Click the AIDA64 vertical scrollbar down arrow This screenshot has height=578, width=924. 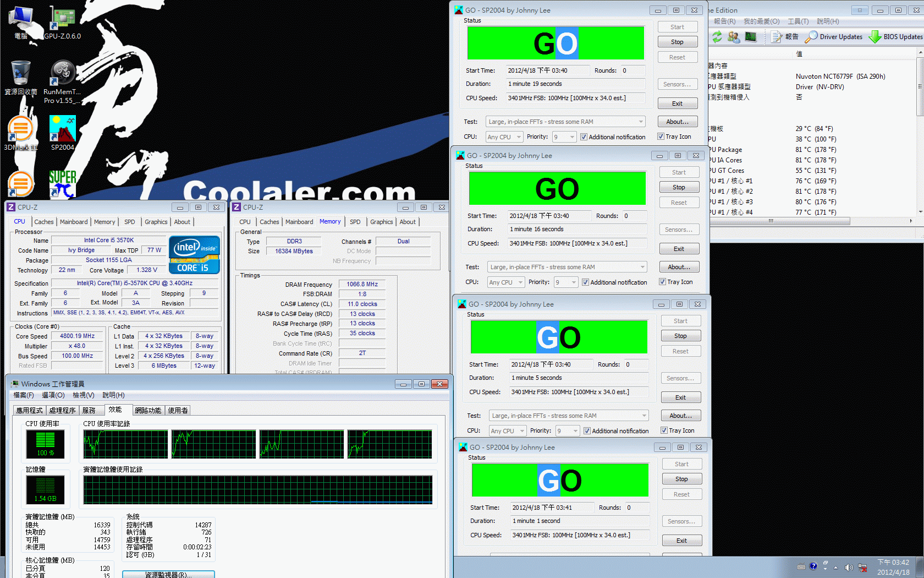(920, 212)
